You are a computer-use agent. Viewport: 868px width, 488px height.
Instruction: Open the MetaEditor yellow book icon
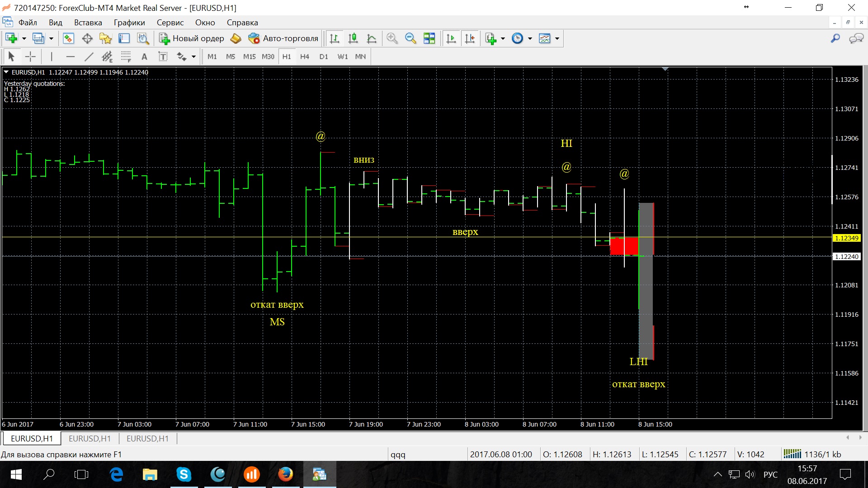[x=236, y=38]
